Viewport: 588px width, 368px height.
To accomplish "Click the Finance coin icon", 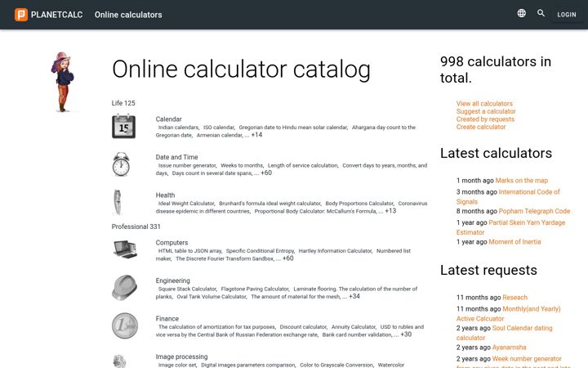I will click(124, 325).
